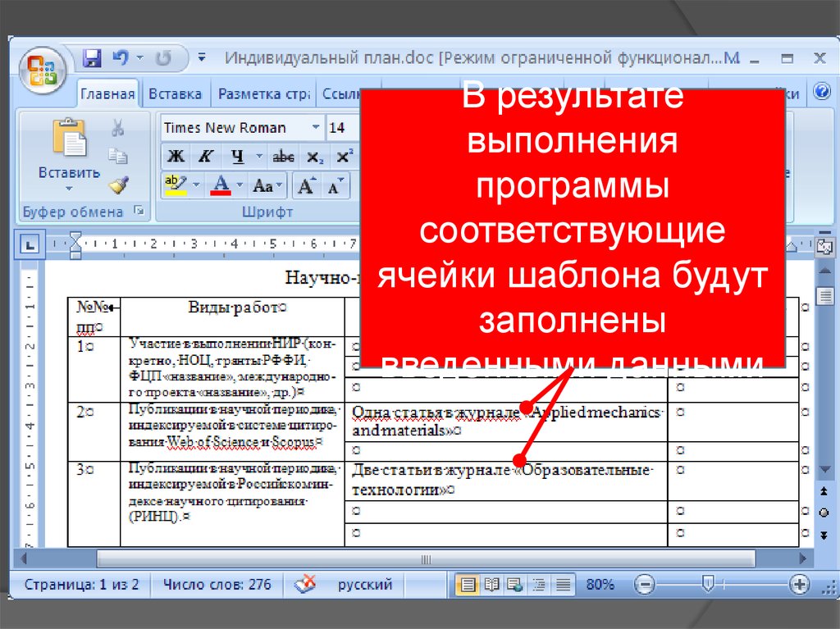Click the spell check icon in status bar
The width and height of the screenshot is (840, 629).
coord(305,585)
